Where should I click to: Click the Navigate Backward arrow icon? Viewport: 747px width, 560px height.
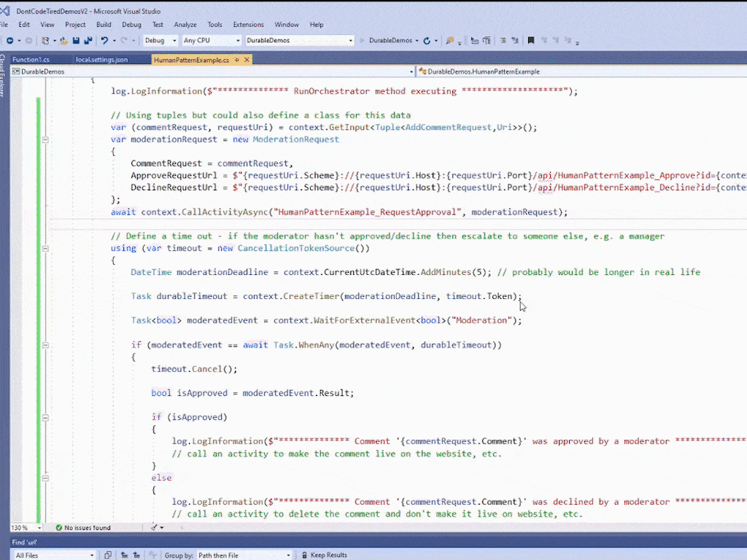click(x=9, y=42)
